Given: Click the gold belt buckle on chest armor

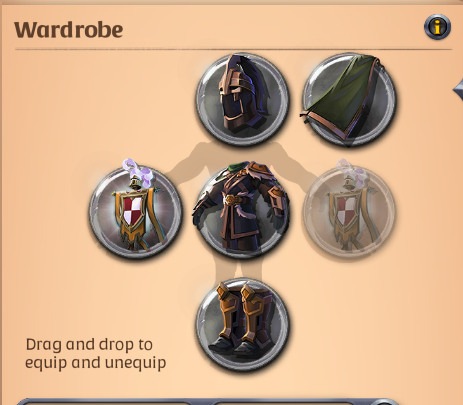Looking at the screenshot, I should tap(231, 200).
